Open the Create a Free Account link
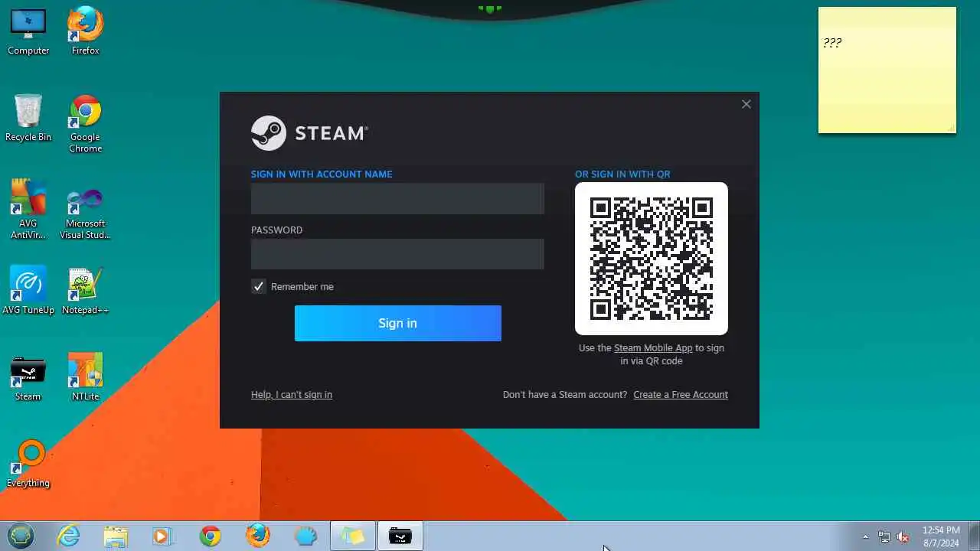Image resolution: width=980 pixels, height=551 pixels. coord(681,395)
